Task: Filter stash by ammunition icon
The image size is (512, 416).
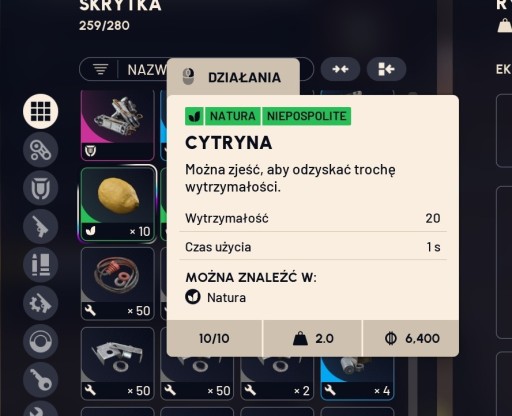Action: tap(41, 265)
